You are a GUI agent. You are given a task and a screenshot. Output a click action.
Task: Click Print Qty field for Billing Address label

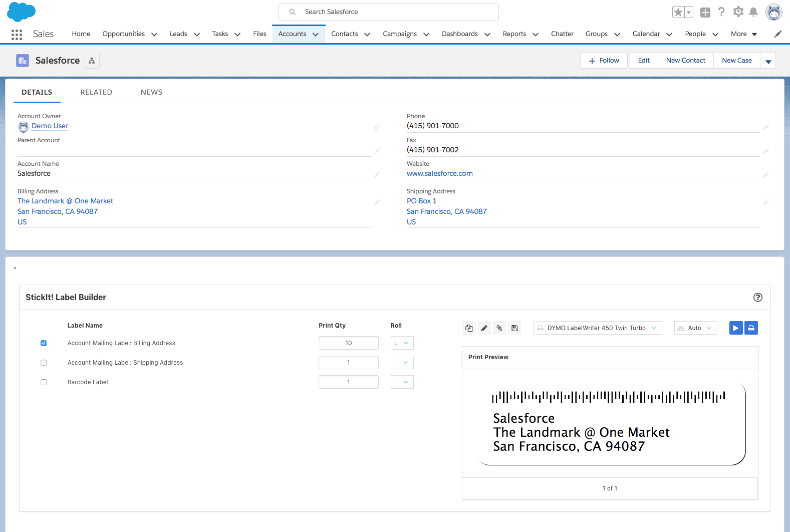349,343
